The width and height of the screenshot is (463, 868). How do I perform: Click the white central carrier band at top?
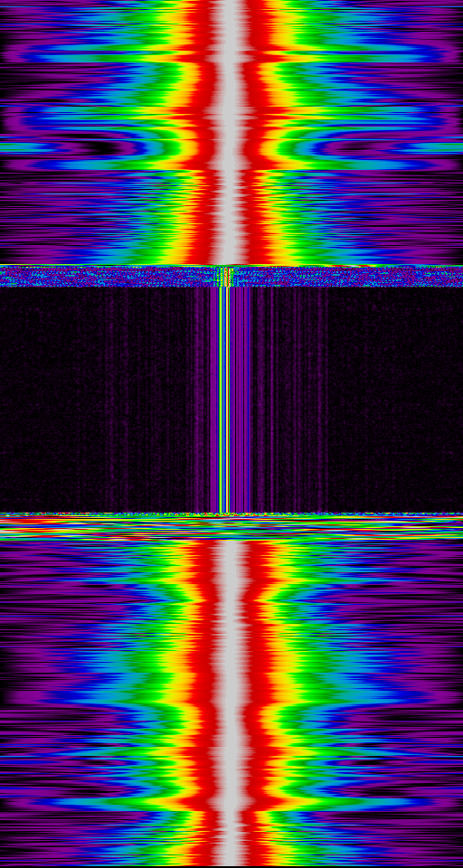coord(229,132)
